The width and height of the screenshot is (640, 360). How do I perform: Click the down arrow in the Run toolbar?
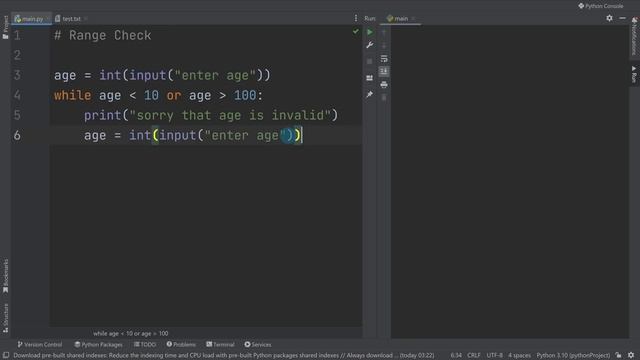click(x=384, y=46)
